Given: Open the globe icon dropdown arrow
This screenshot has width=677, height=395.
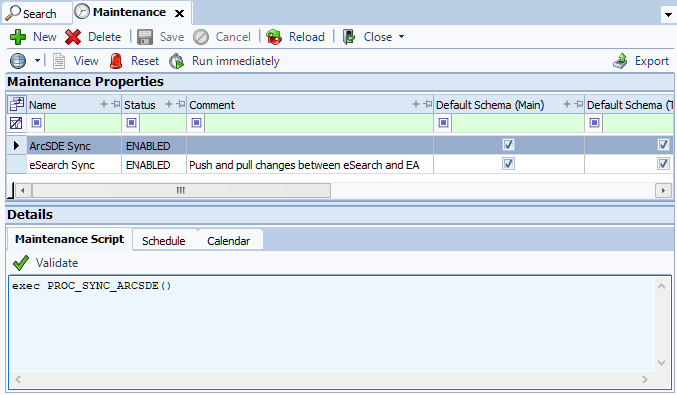Looking at the screenshot, I should tap(38, 61).
